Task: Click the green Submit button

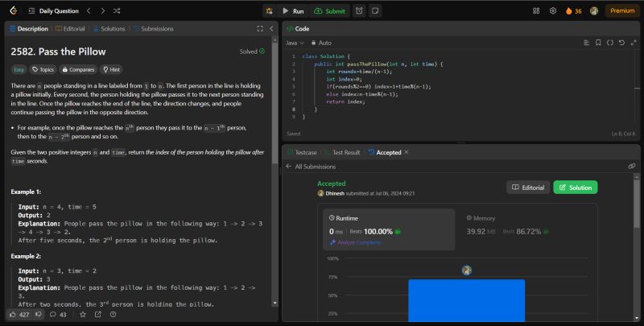Action: [x=330, y=10]
